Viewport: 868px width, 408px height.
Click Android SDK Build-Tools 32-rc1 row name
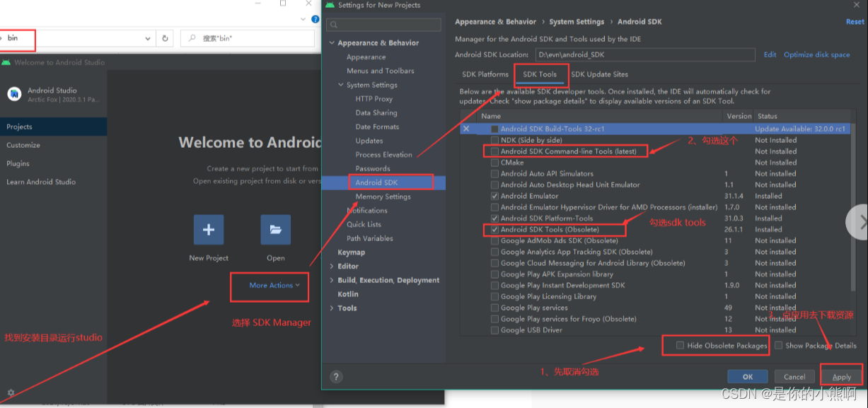(x=552, y=129)
